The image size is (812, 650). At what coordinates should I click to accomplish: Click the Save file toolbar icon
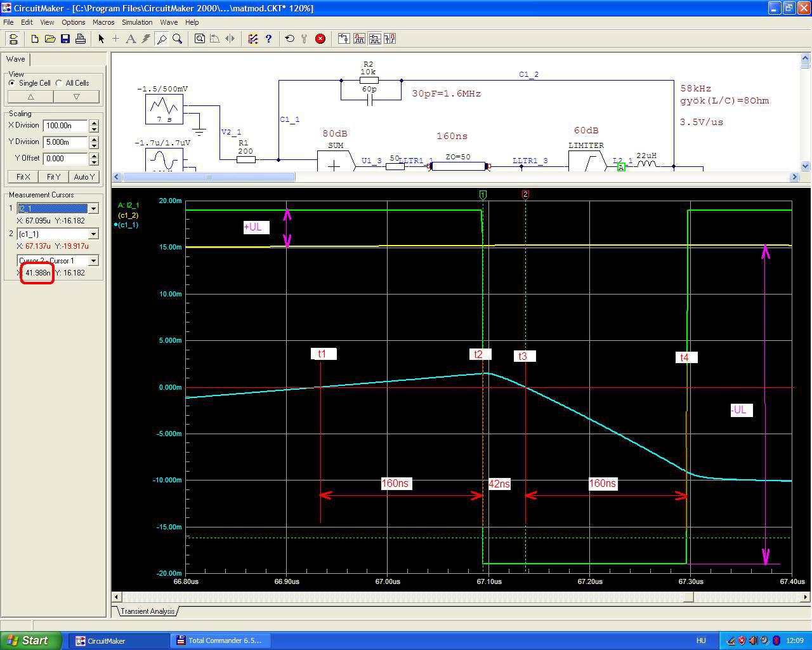coord(65,39)
